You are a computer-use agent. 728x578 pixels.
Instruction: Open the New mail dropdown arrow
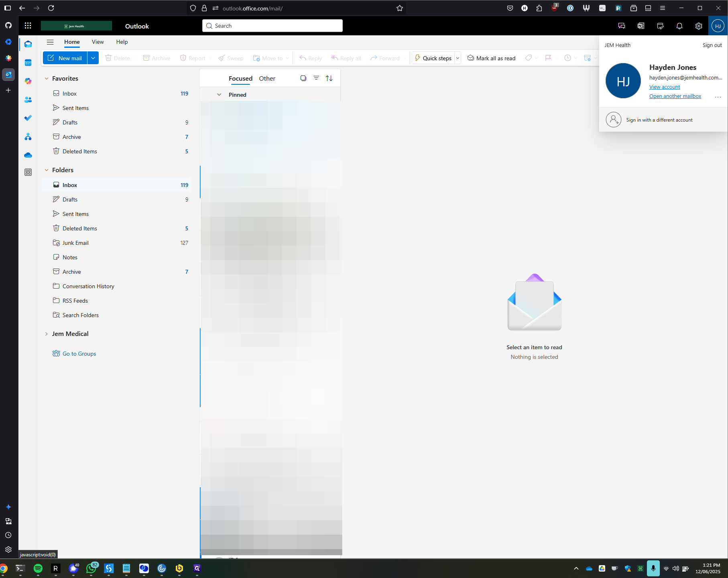[x=93, y=58]
